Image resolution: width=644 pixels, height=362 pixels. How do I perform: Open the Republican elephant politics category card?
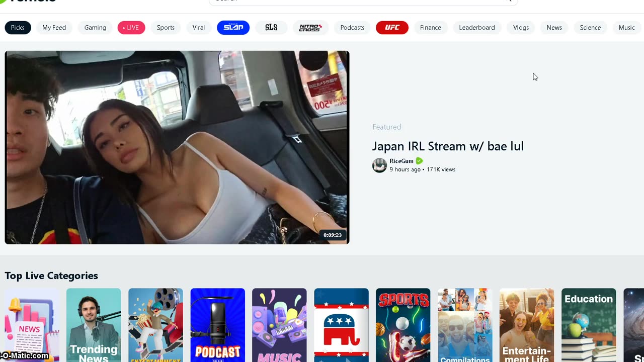pyautogui.click(x=341, y=325)
